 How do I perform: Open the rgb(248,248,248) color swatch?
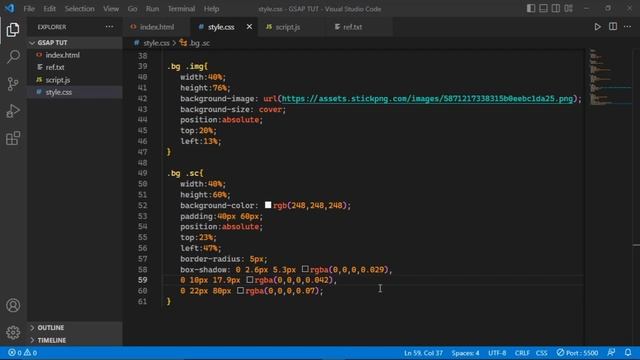tap(268, 205)
